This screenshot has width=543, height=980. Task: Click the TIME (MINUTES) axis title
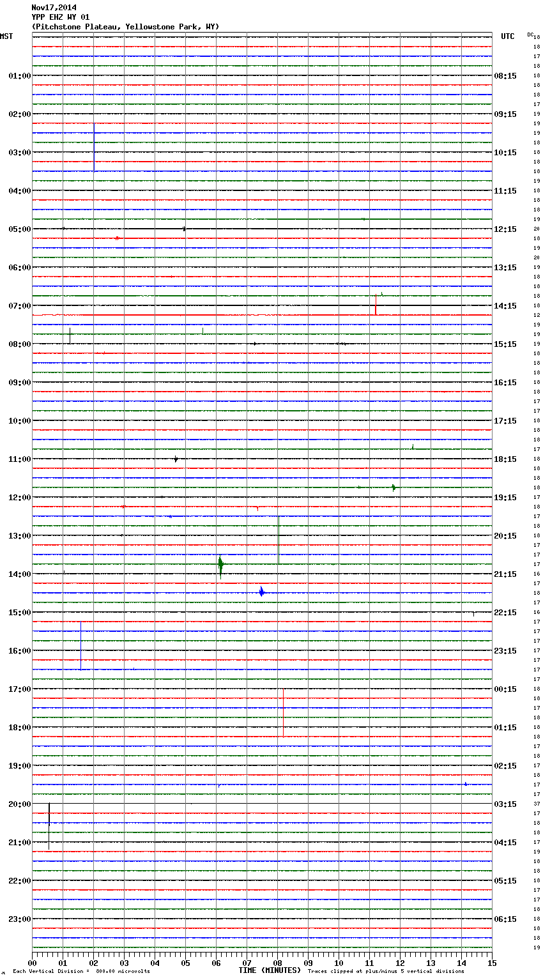(269, 970)
